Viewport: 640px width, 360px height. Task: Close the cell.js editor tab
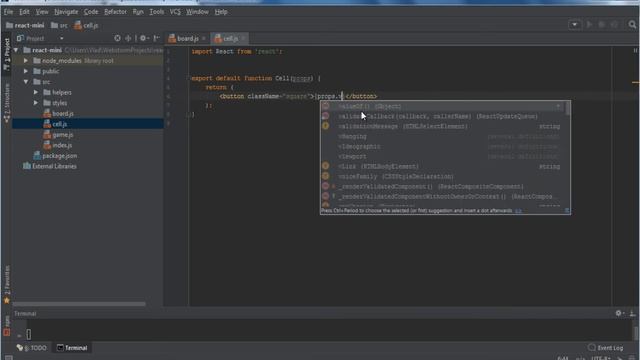click(244, 38)
